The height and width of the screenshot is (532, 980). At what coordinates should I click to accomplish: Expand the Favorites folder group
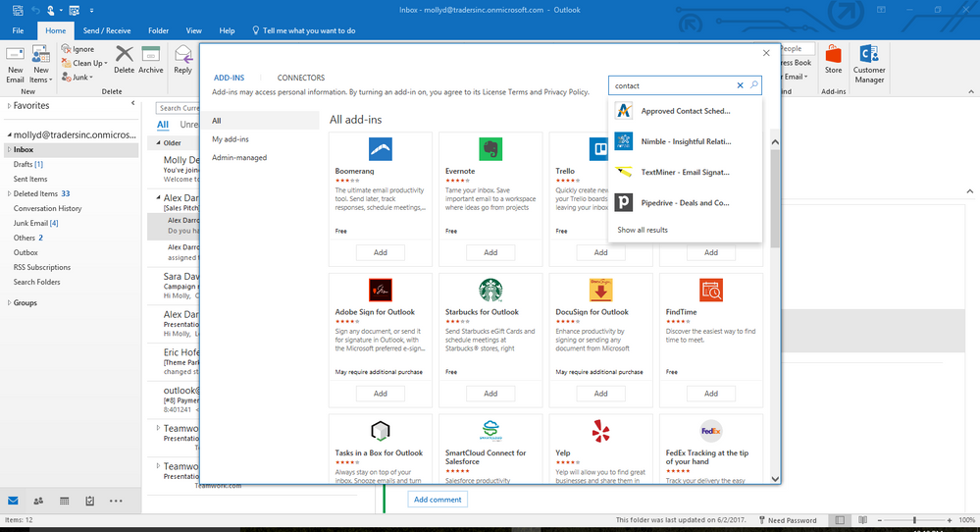[9, 106]
